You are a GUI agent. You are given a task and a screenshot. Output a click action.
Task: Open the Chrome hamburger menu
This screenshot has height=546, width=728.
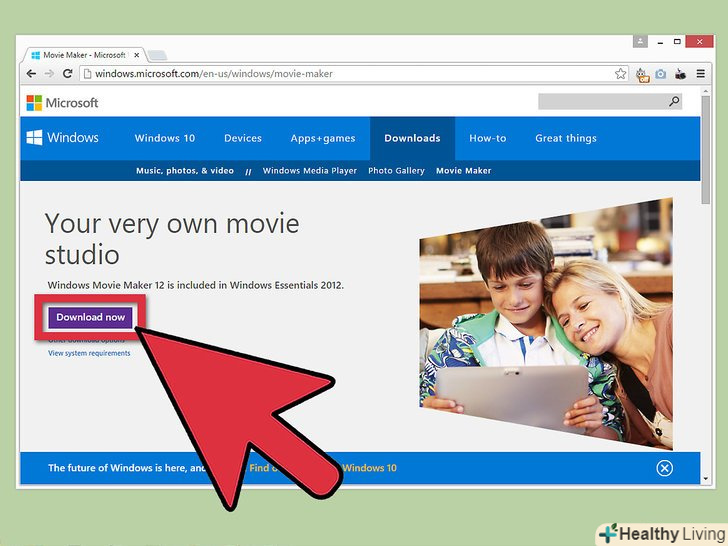pos(700,74)
